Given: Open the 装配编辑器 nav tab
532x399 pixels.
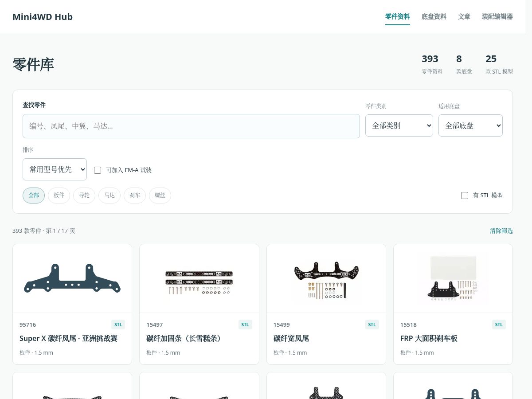Looking at the screenshot, I should [x=497, y=17].
